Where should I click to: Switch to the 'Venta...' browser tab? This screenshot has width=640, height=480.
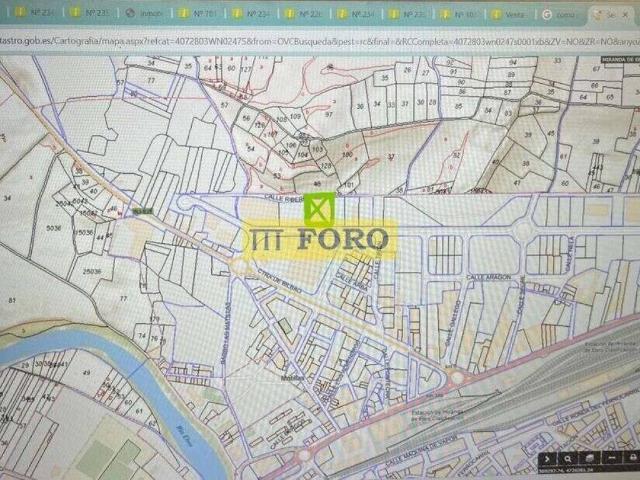(x=509, y=15)
